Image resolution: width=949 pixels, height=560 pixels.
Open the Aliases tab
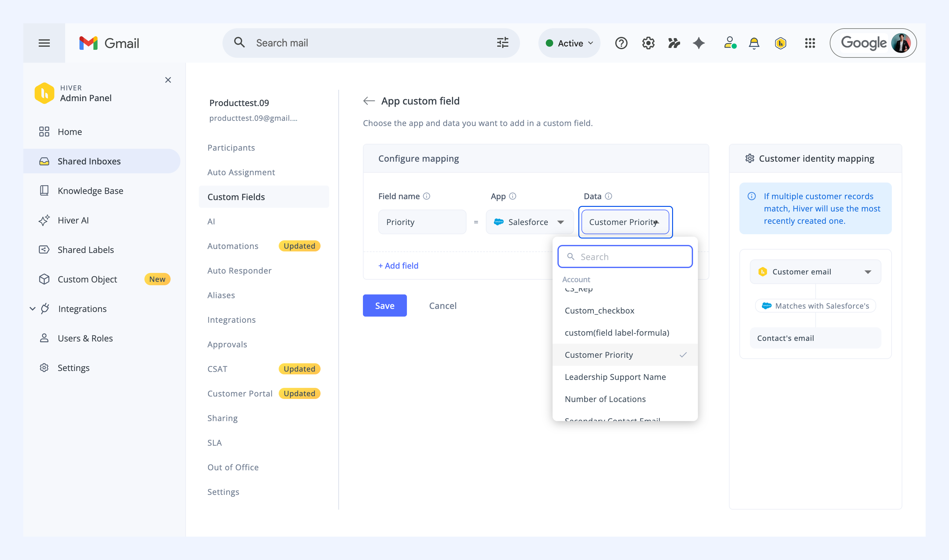coord(221,295)
